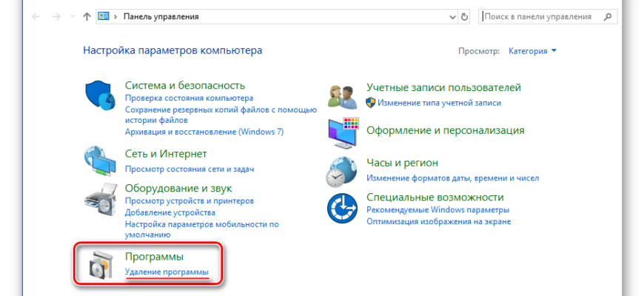Open the Appearance and Personalization monitor icon
644x296 pixels.
click(343, 133)
